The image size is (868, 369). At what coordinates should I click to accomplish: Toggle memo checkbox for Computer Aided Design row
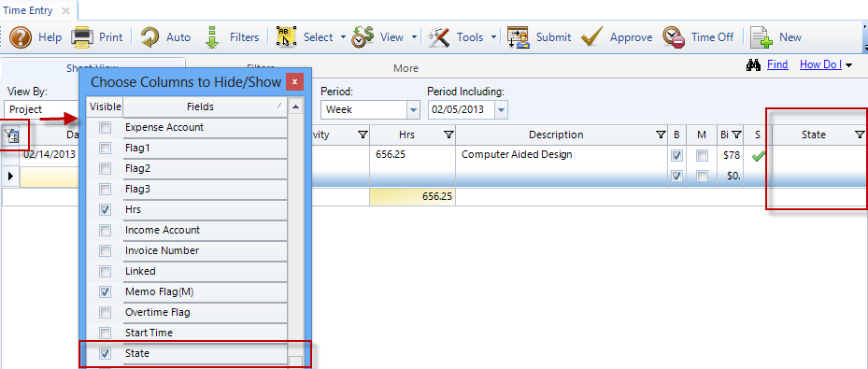(x=702, y=156)
